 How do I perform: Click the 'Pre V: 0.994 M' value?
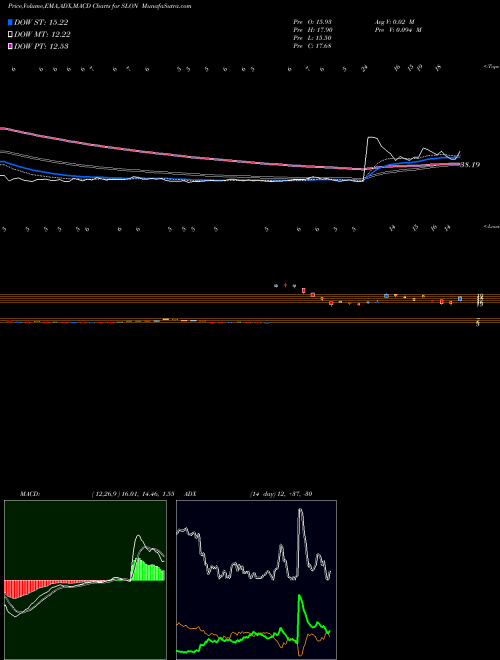pyautogui.click(x=397, y=29)
